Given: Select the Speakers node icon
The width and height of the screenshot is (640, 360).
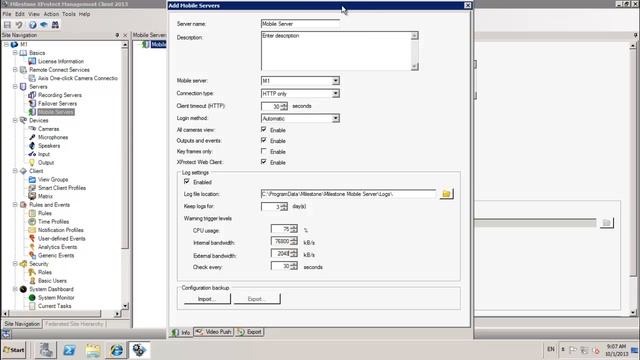Looking at the screenshot, I should [x=32, y=146].
